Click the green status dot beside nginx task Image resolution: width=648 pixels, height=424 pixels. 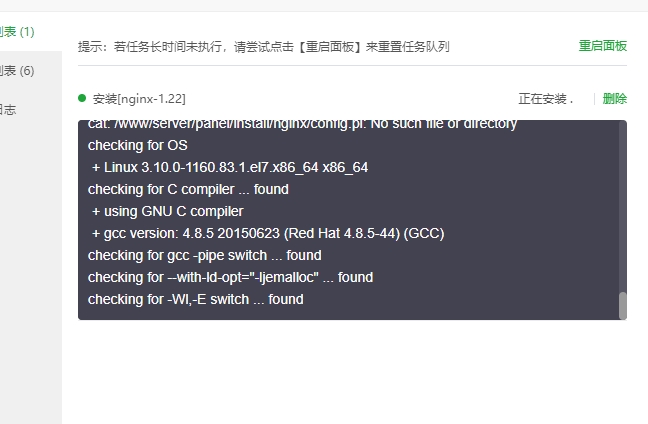pos(82,98)
